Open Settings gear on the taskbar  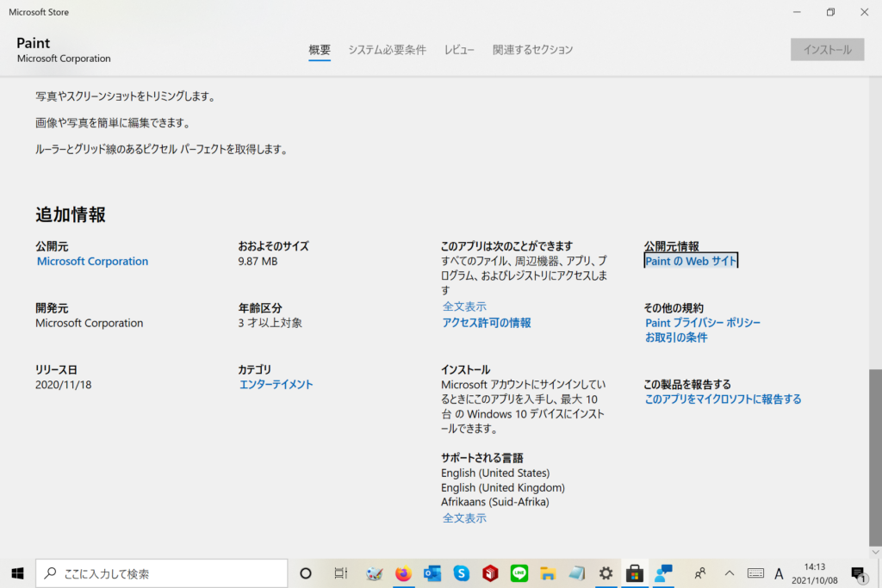[x=606, y=573]
